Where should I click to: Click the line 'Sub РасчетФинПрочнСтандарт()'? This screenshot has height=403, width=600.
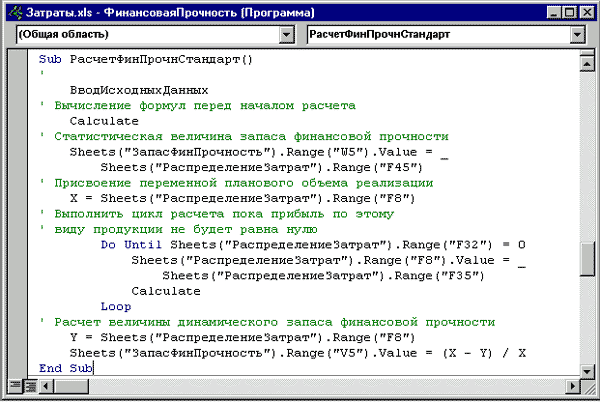tap(145, 60)
